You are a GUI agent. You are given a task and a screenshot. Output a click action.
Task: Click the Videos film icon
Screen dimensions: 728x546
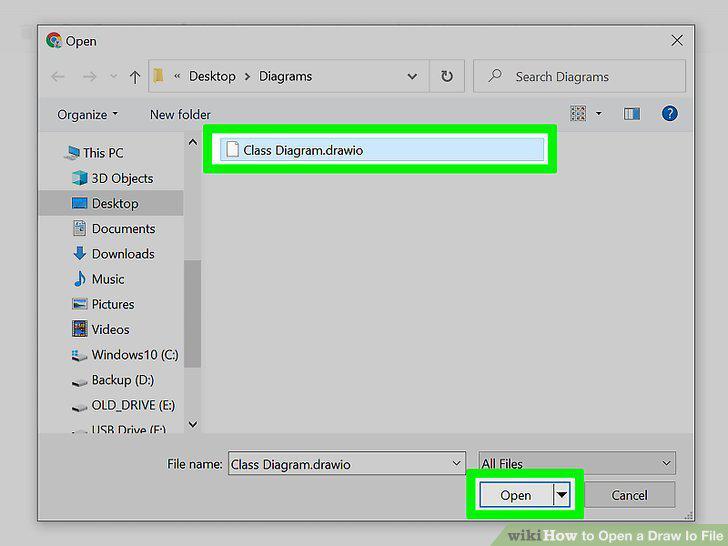[x=80, y=329]
